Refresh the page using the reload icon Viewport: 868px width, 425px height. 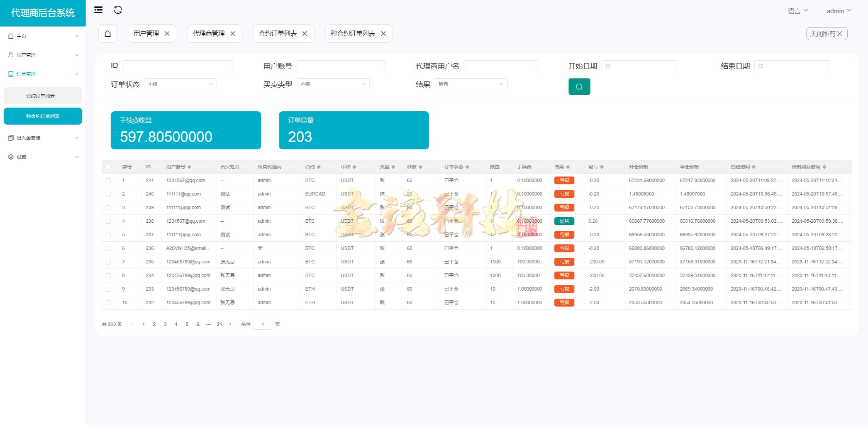point(118,10)
